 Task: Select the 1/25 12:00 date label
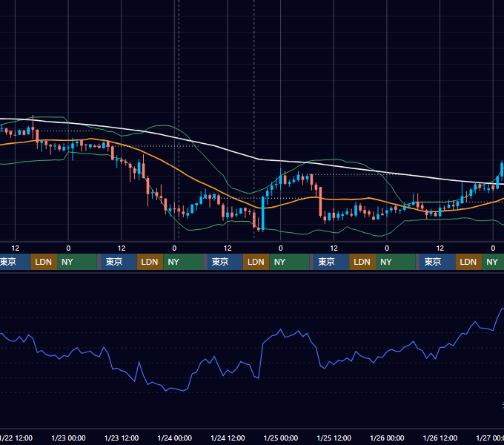tap(334, 438)
